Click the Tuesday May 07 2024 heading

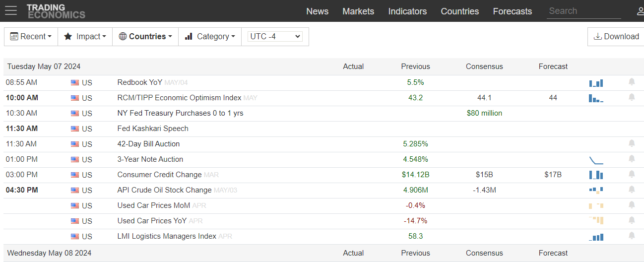pos(44,66)
